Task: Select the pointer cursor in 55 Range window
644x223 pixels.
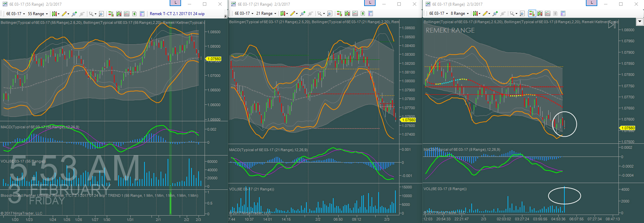Action: 91,14
